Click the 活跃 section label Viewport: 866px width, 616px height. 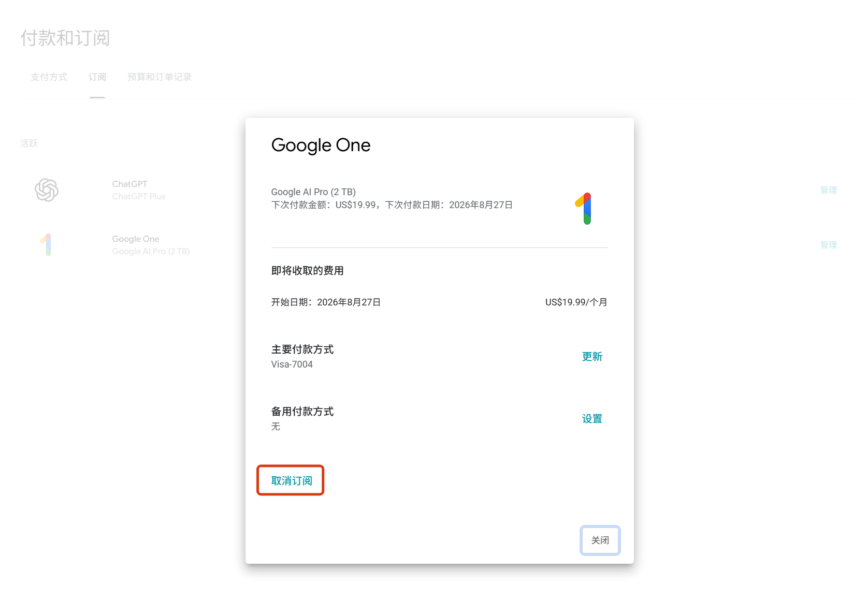click(x=29, y=143)
